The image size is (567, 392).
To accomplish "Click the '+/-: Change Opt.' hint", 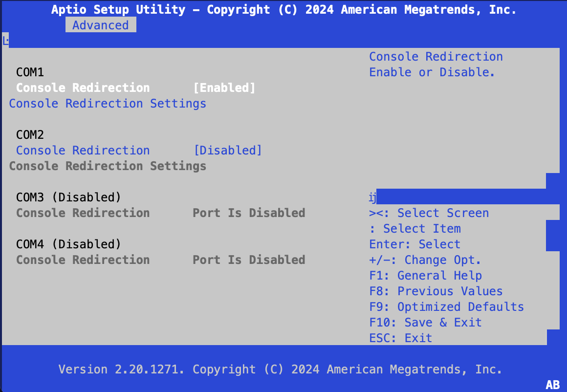I will pyautogui.click(x=425, y=260).
